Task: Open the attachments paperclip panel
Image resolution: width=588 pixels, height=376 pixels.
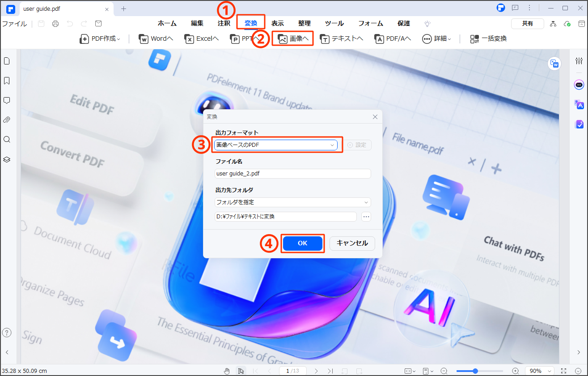Action: 7,120
